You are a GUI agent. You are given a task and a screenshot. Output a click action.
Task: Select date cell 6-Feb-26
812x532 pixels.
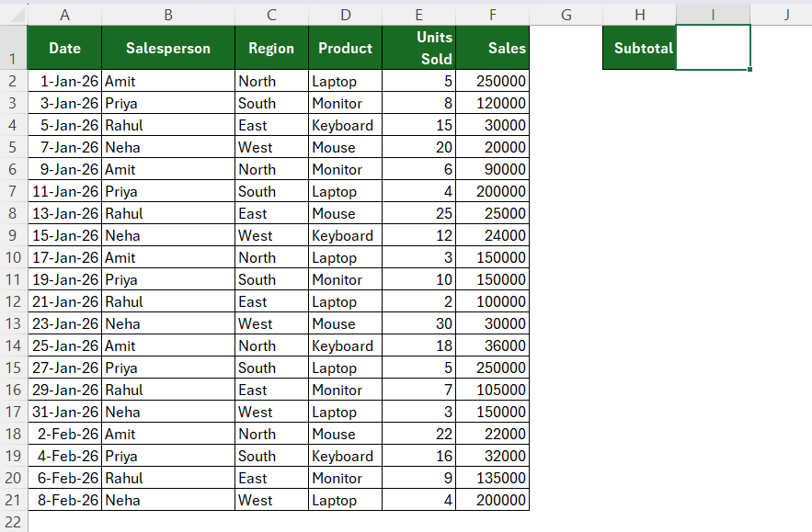click(64, 478)
